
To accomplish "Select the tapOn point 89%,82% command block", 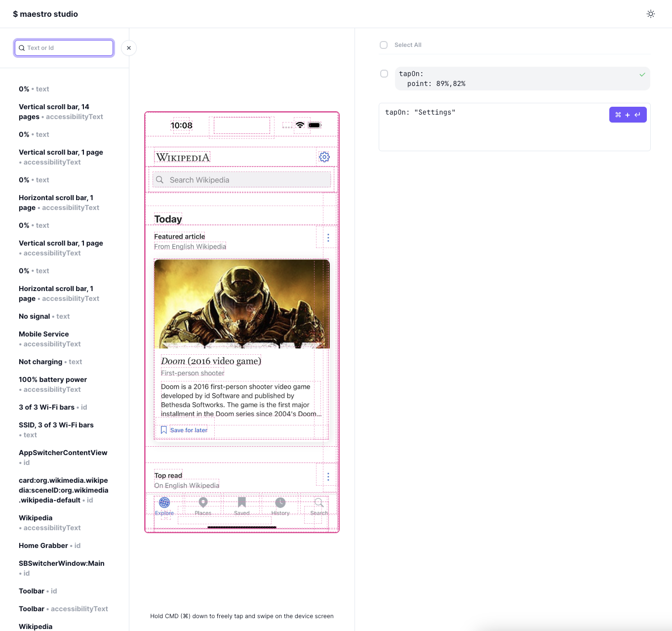I will coord(522,79).
